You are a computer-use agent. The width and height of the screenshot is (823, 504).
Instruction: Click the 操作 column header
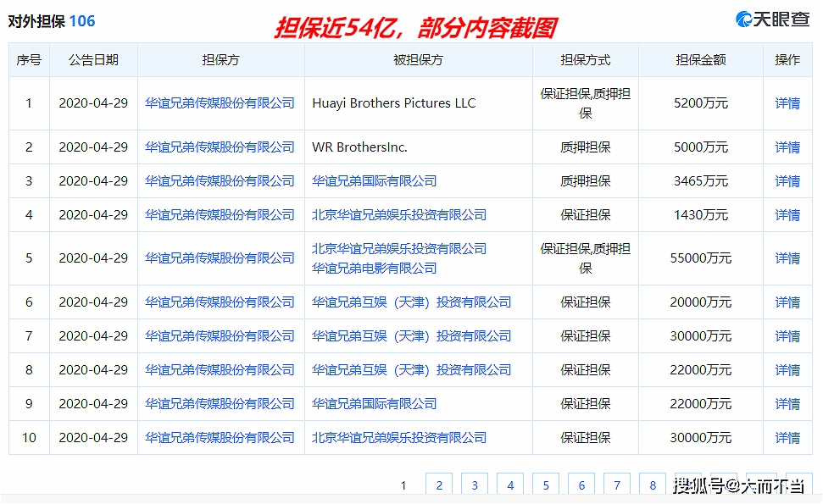tap(787, 60)
